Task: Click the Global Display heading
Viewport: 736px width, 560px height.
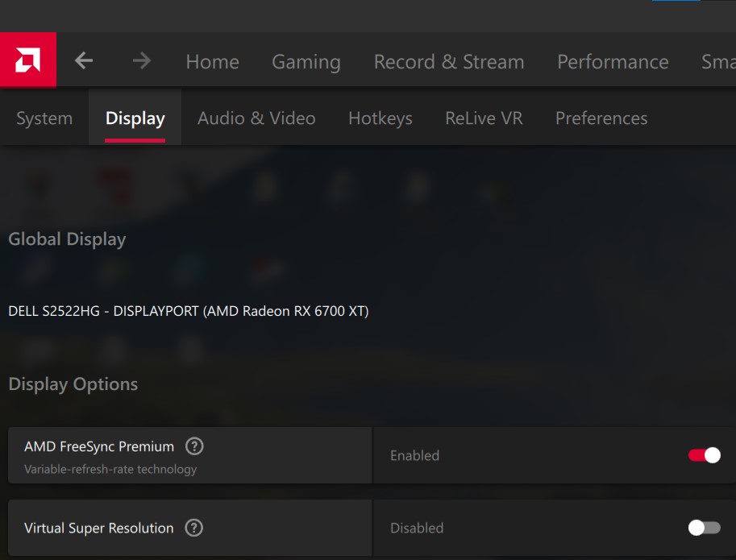Action: pyautogui.click(x=67, y=239)
